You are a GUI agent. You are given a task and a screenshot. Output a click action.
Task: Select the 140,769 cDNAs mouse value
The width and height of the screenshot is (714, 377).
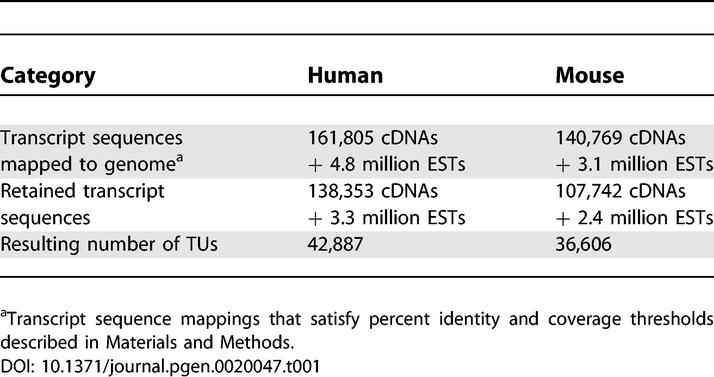click(x=620, y=138)
